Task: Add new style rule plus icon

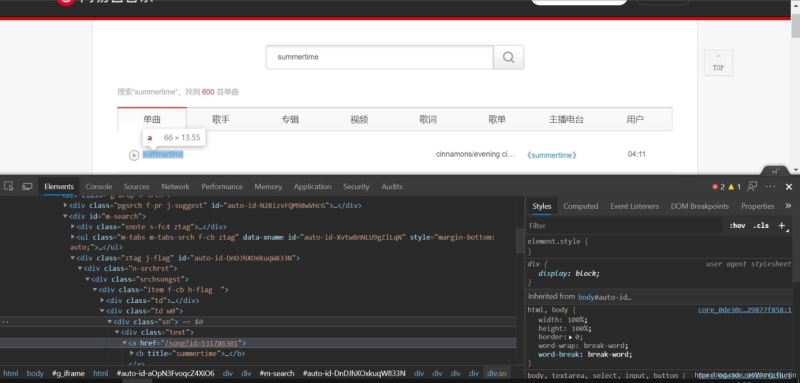Action: point(782,225)
